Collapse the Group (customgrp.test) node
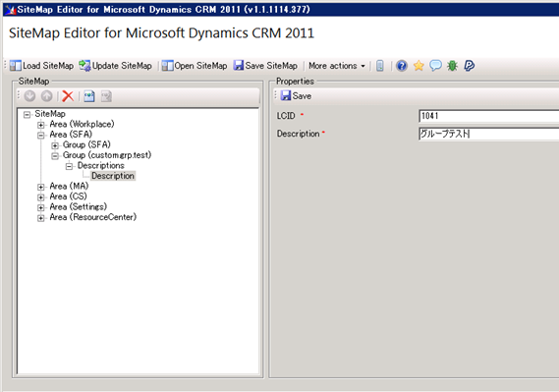The image size is (559, 392). pos(55,156)
